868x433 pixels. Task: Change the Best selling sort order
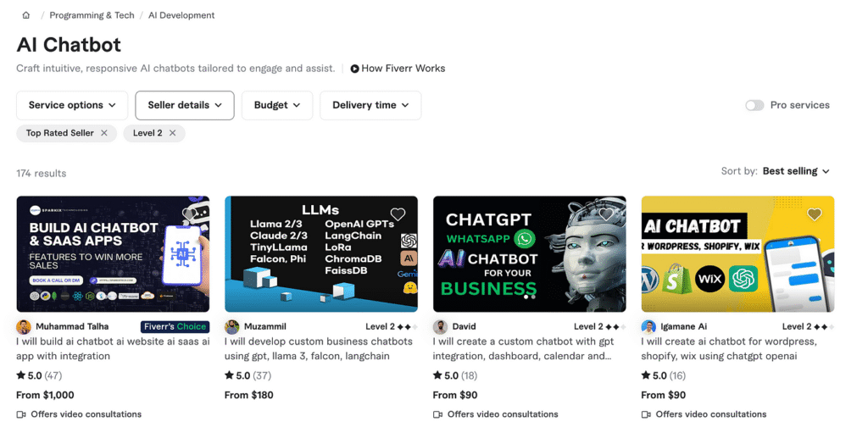(x=796, y=171)
